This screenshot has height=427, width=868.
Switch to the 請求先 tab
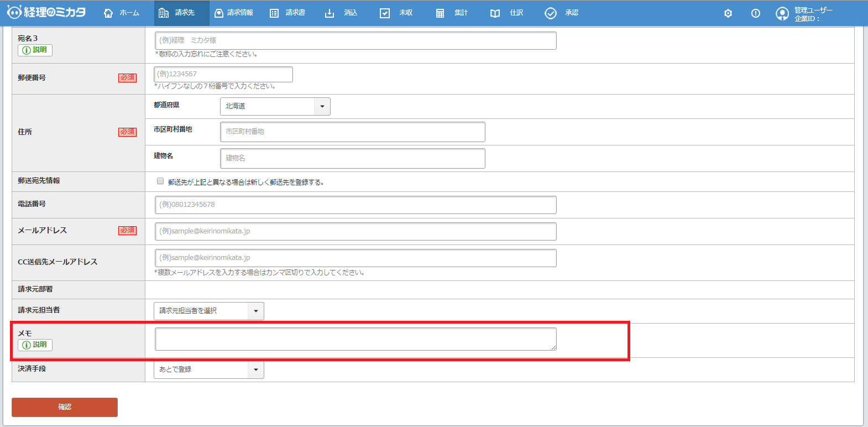(x=181, y=13)
